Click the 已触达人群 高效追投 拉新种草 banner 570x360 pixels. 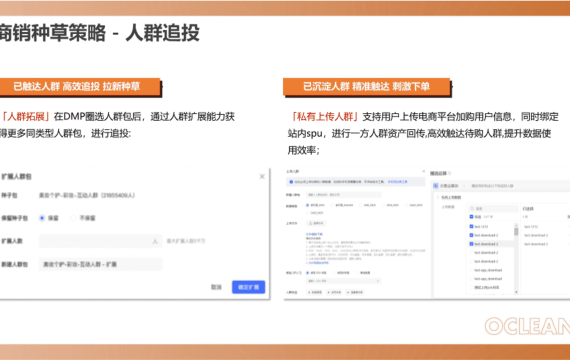point(80,87)
